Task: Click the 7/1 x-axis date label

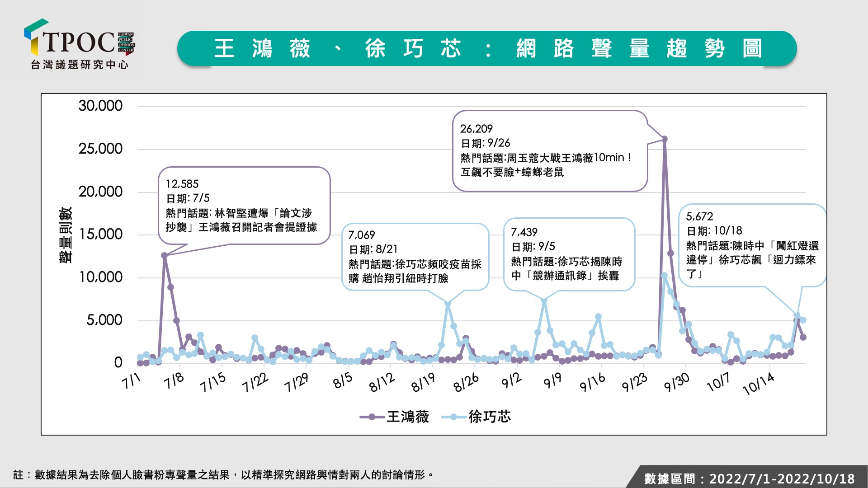Action: (x=131, y=380)
